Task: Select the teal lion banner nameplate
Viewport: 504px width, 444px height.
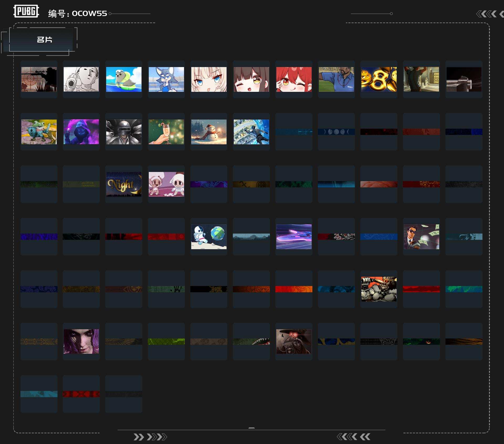Action: 464,237
